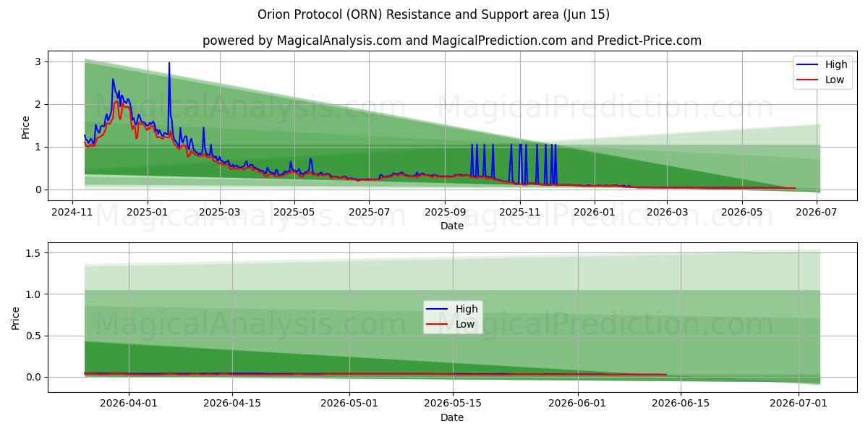Click the '2026-06-15' x-axis label of the bottom chart
Screen dimensions: 868x434
(x=681, y=404)
